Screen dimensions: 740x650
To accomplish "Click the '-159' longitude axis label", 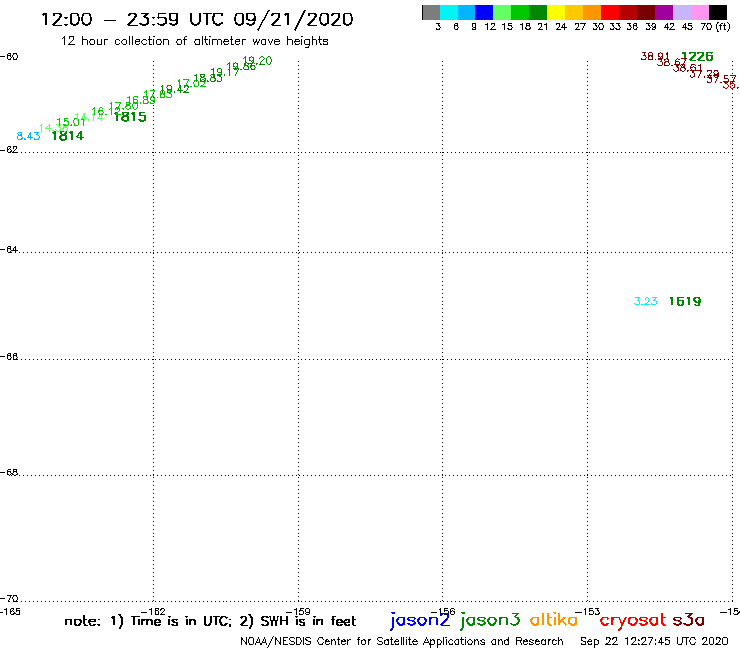I will 298,612.
